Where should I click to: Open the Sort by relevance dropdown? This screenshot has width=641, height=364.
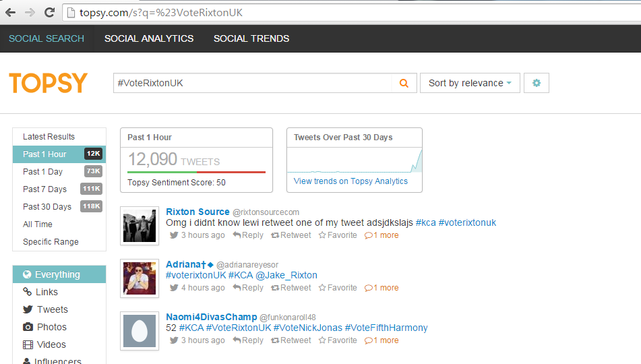(x=470, y=83)
